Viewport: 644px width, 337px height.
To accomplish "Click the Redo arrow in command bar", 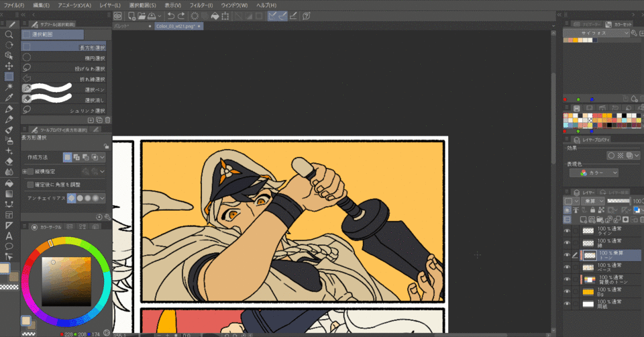I will [181, 16].
